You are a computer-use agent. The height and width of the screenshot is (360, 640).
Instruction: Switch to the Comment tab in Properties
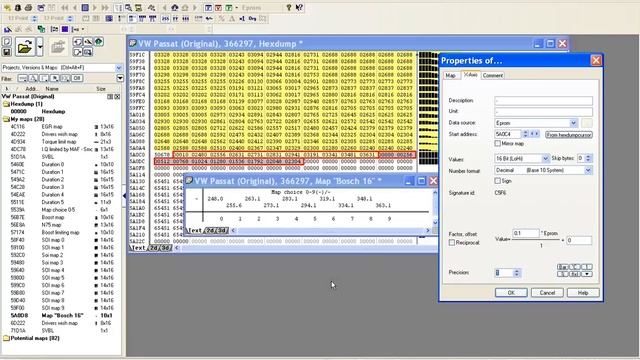(x=493, y=76)
